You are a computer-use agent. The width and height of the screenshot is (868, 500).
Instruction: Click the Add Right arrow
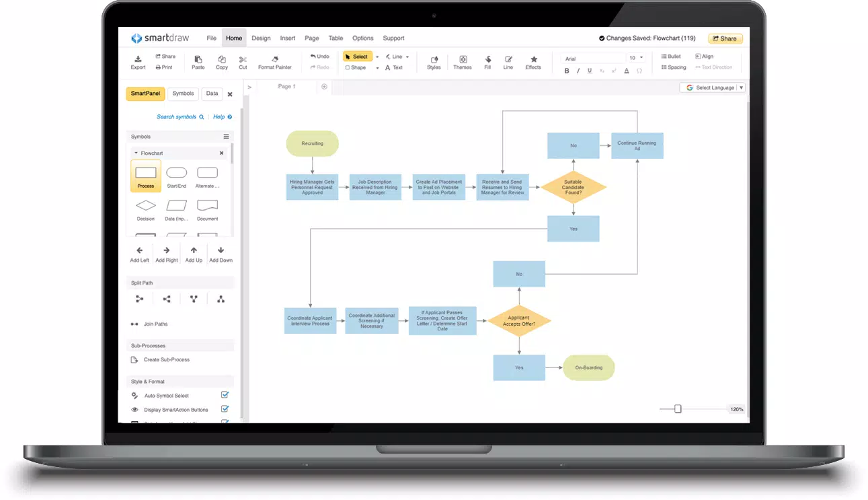(167, 250)
